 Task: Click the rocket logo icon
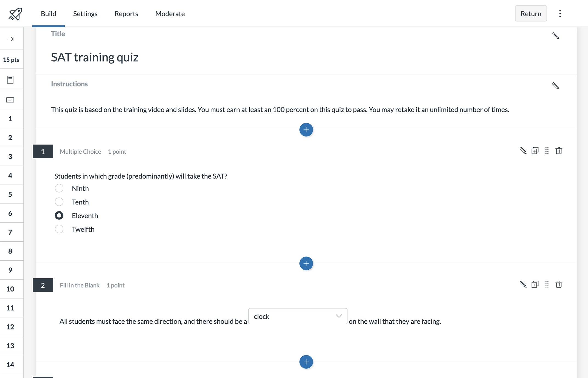coord(15,14)
